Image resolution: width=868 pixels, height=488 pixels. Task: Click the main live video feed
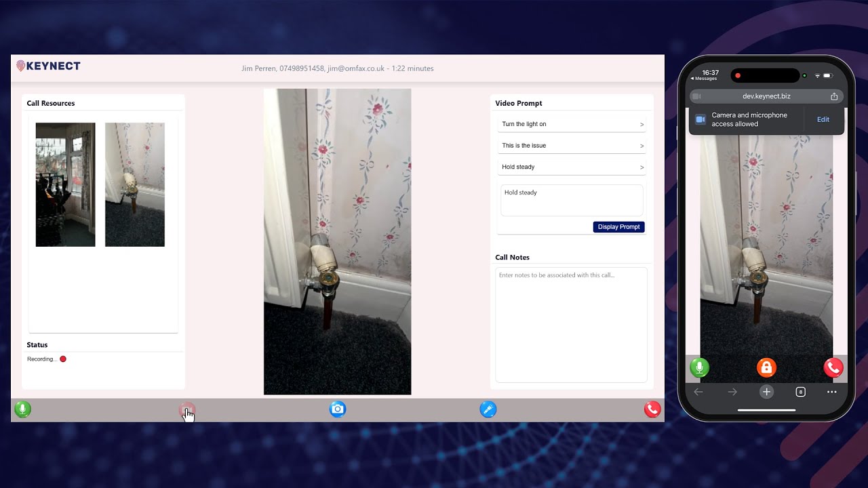[337, 241]
